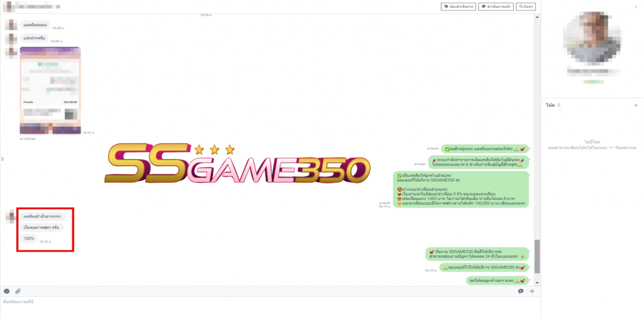644x318 pixels.
Task: Click the chat scrollbar thumb
Action: coord(537,256)
